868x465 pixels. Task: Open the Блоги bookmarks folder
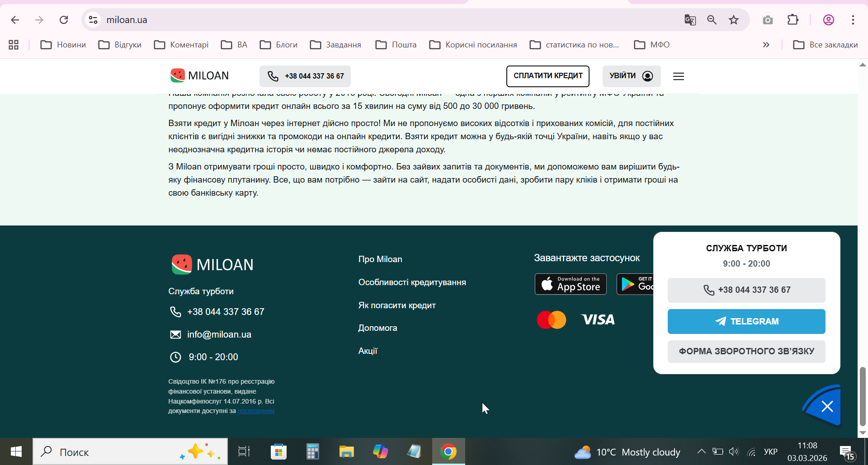click(278, 45)
